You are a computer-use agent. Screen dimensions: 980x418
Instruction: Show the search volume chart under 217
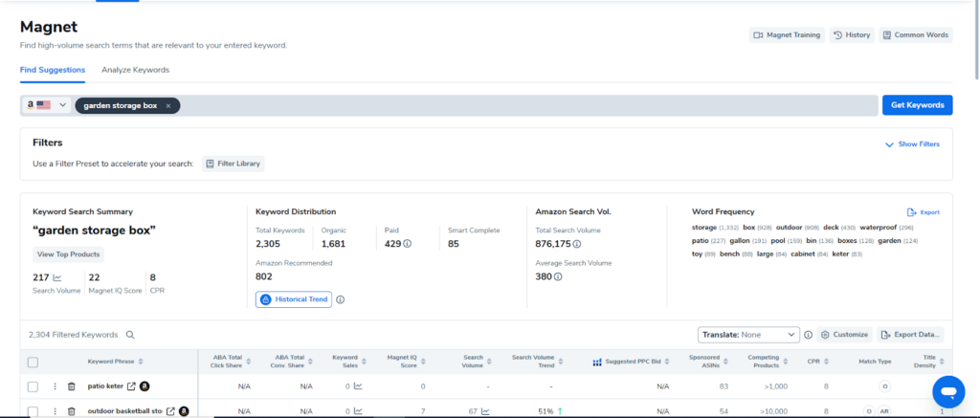[x=57, y=277]
